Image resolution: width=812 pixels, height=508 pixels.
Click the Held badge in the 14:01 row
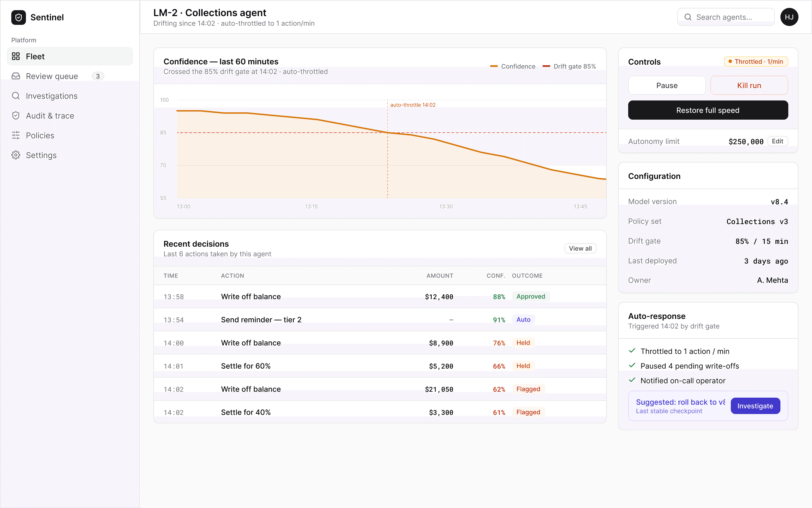click(x=523, y=366)
